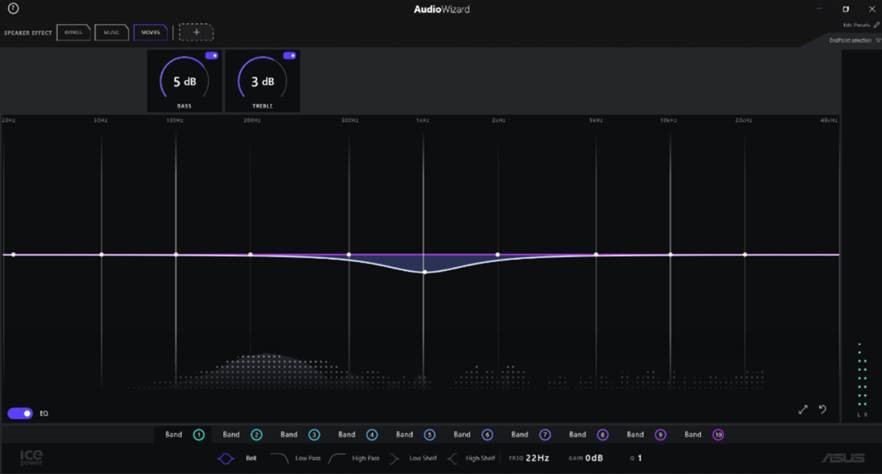The height and width of the screenshot is (474, 882).
Task: Click the EQ node at the 500Hz line
Action: click(349, 255)
